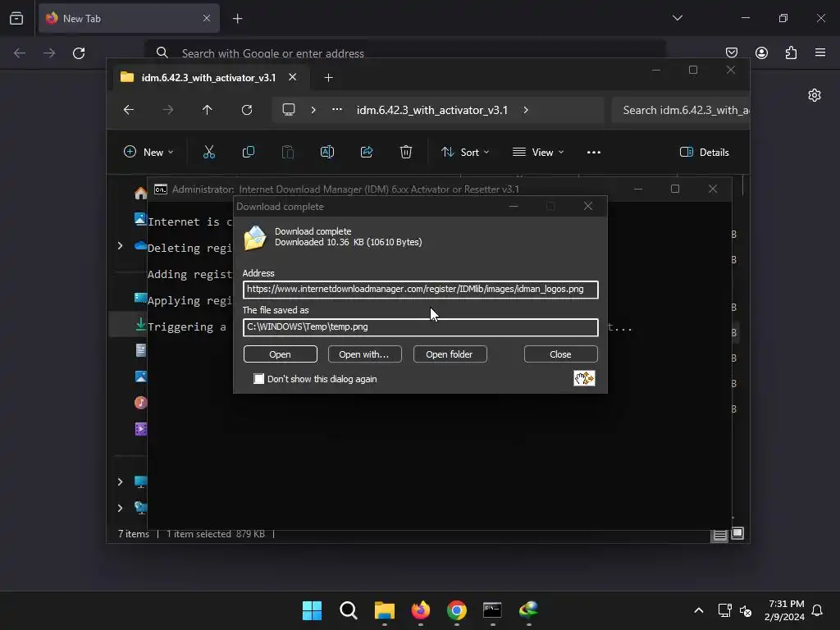Click the Open folder button
The height and width of the screenshot is (630, 840).
pyautogui.click(x=450, y=354)
